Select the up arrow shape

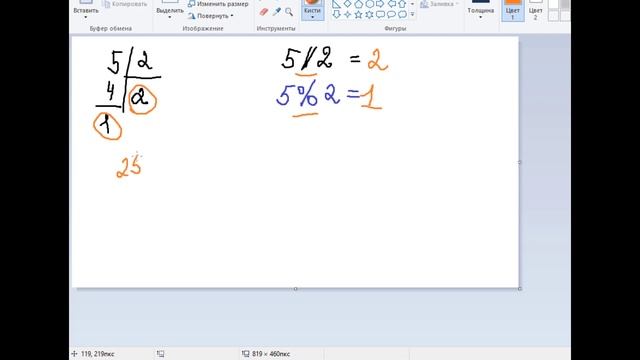click(x=402, y=4)
